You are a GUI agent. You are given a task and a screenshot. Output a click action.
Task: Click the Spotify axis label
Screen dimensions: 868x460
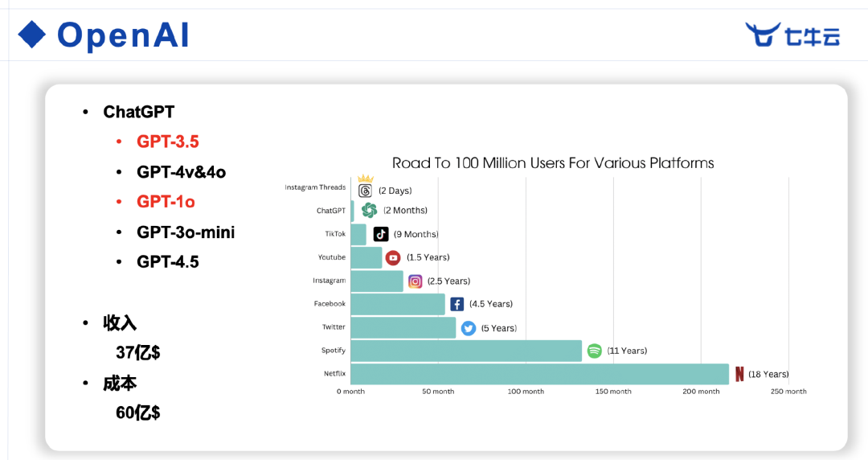pos(334,351)
